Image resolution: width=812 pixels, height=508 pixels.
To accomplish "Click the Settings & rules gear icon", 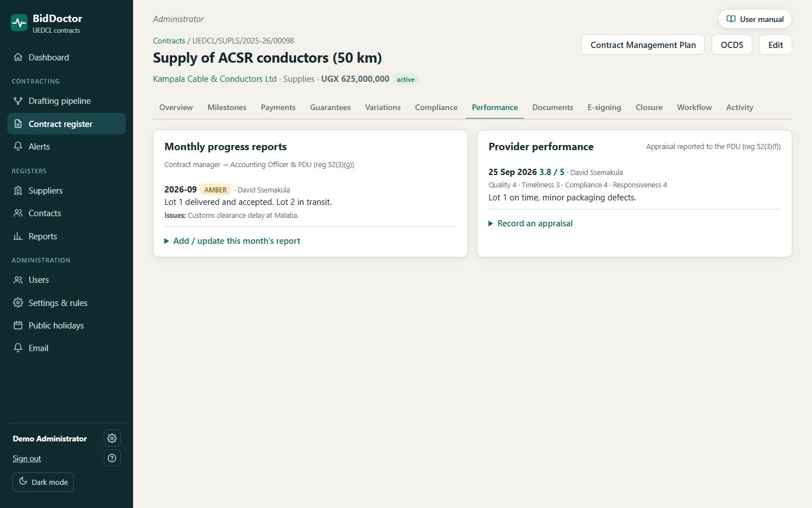I will [x=18, y=303].
